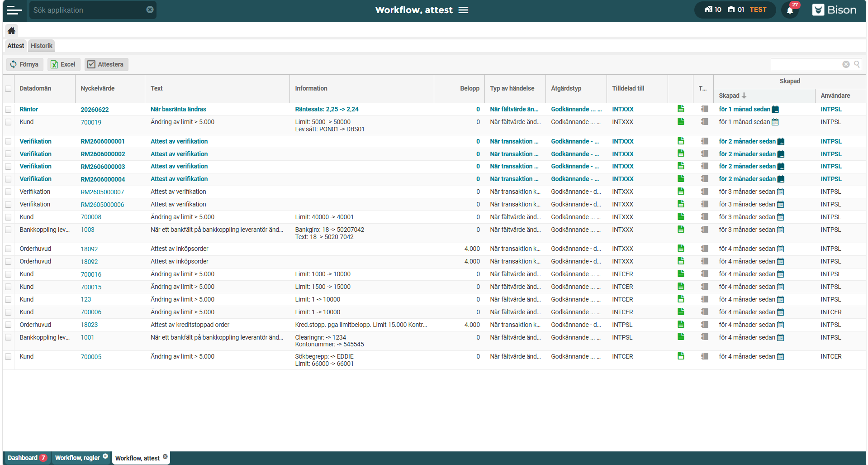This screenshot has width=868, height=465.
Task: Open green document icon for Bankkoppling 1003
Action: click(681, 229)
